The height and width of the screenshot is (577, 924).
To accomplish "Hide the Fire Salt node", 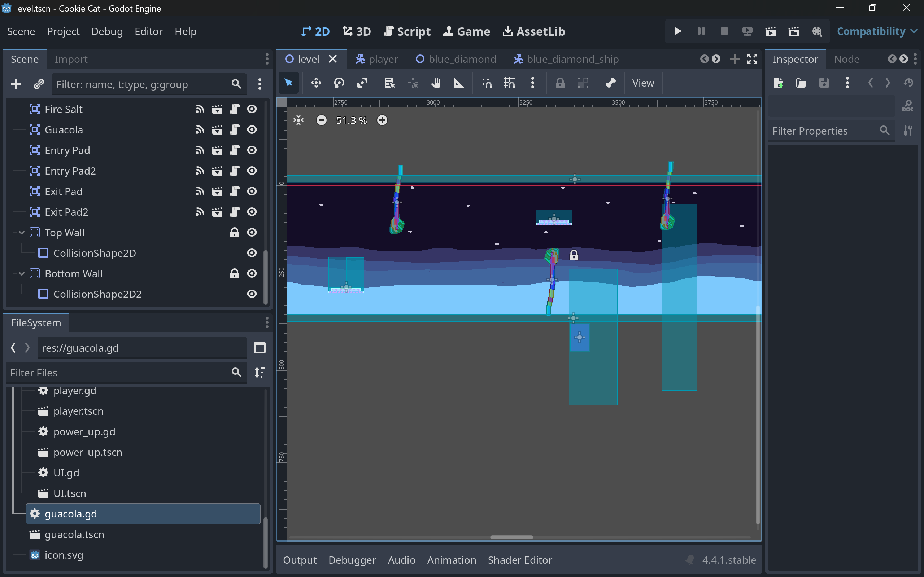I will click(x=252, y=109).
